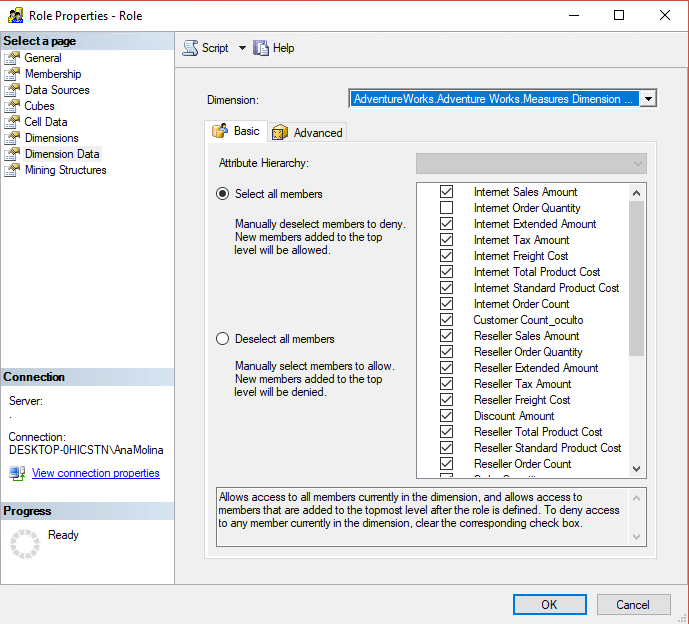Uncheck Internet Extended Amount

click(446, 224)
